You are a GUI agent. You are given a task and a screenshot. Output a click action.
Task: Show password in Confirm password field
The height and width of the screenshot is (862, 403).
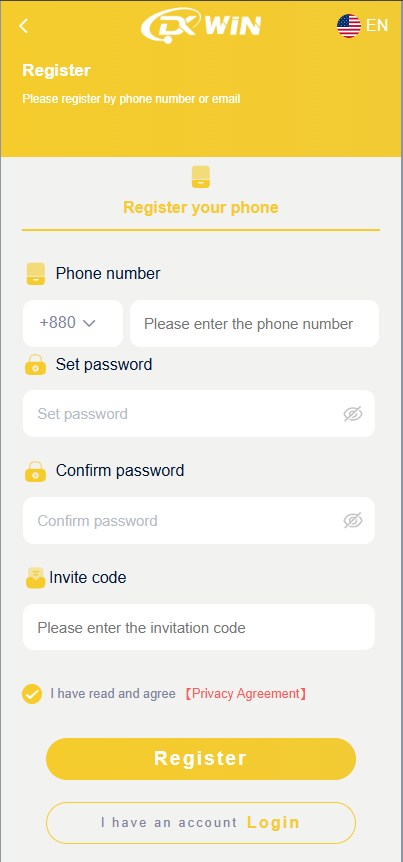pos(353,521)
